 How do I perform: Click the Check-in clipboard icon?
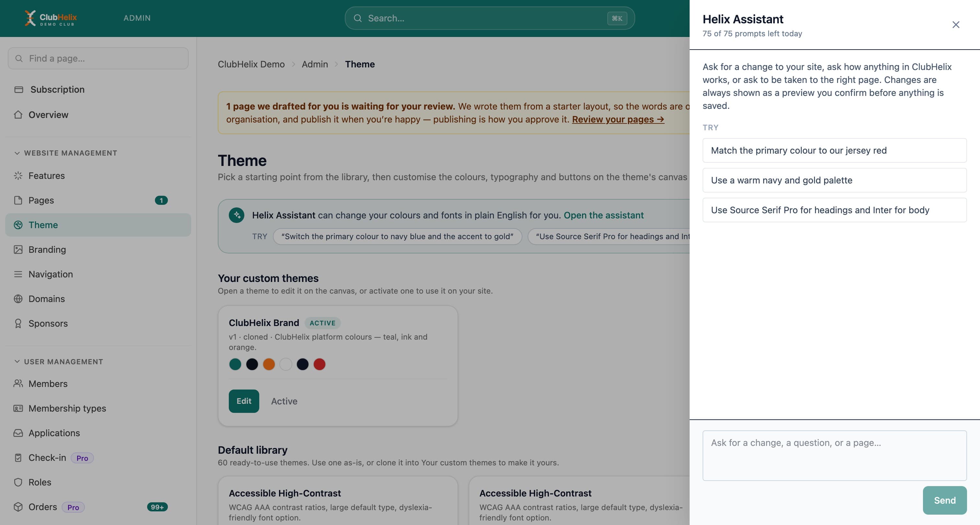pos(18,458)
